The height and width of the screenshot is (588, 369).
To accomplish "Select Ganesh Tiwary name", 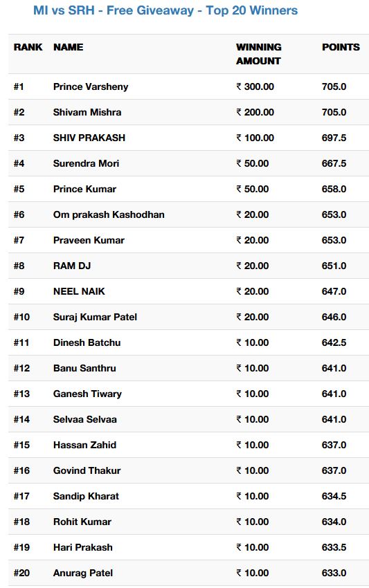I will [x=87, y=394].
